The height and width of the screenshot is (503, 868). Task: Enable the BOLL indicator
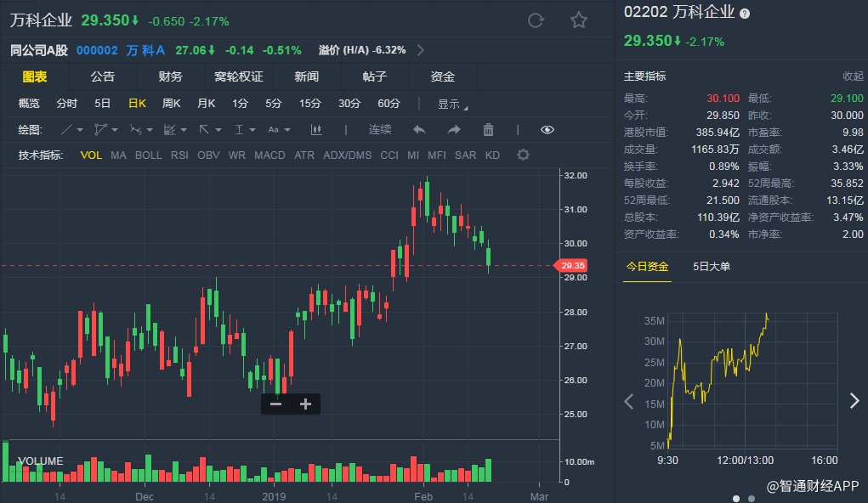(x=148, y=155)
